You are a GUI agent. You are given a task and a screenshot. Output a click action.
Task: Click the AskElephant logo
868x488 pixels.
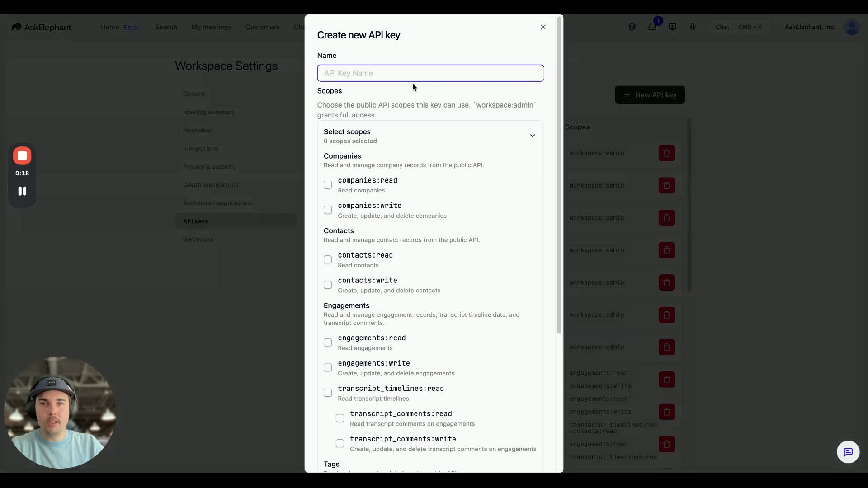pos(41,27)
